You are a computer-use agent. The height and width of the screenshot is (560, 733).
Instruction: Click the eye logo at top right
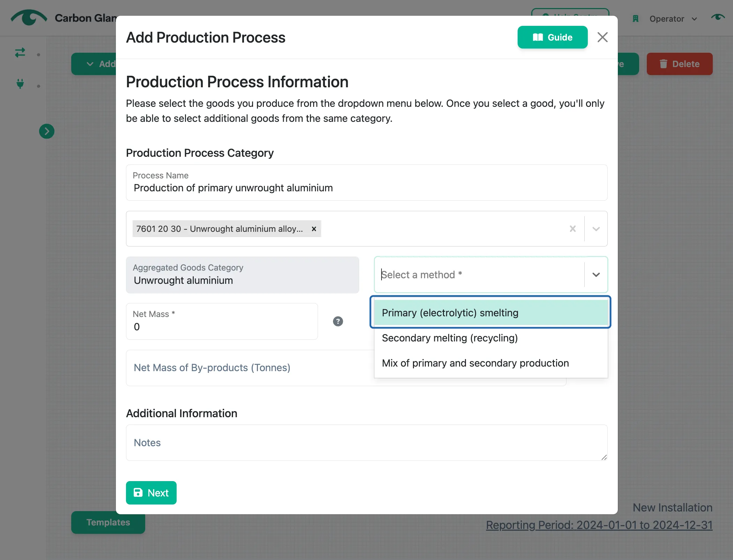point(718,17)
